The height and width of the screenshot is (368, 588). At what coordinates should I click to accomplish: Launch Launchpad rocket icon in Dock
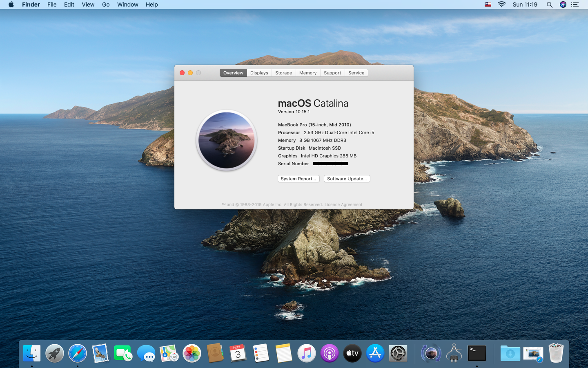tap(55, 353)
